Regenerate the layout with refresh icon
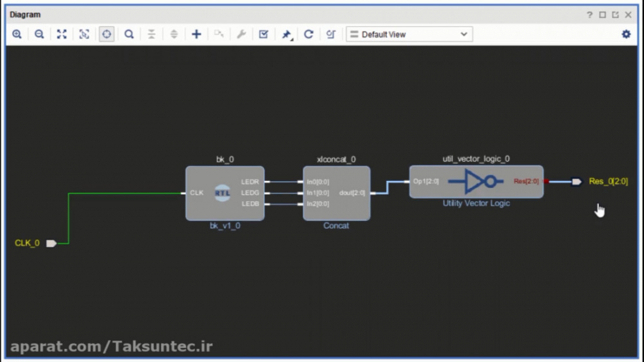 [x=308, y=34]
